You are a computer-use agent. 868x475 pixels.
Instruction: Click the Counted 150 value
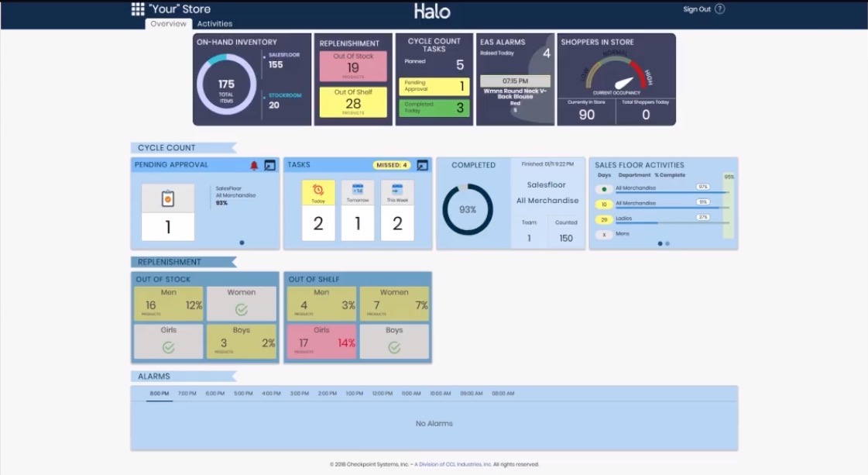[x=566, y=239]
